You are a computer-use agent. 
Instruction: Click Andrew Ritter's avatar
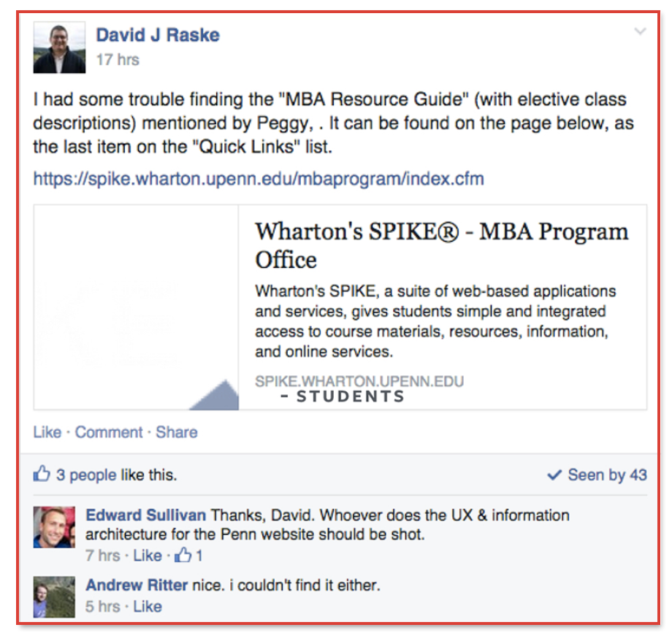[54, 596]
